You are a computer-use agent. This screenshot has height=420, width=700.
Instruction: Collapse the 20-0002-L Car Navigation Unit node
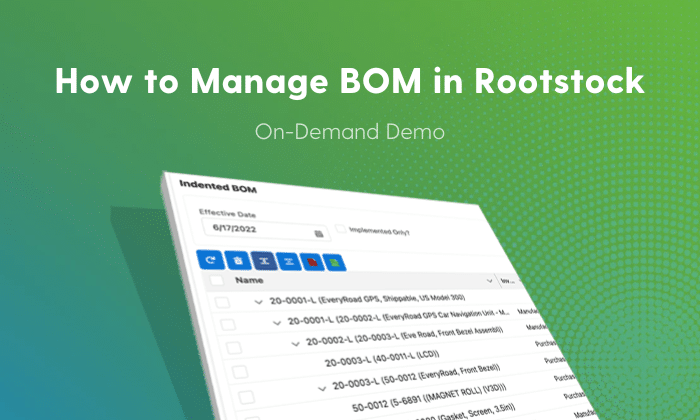click(x=277, y=322)
